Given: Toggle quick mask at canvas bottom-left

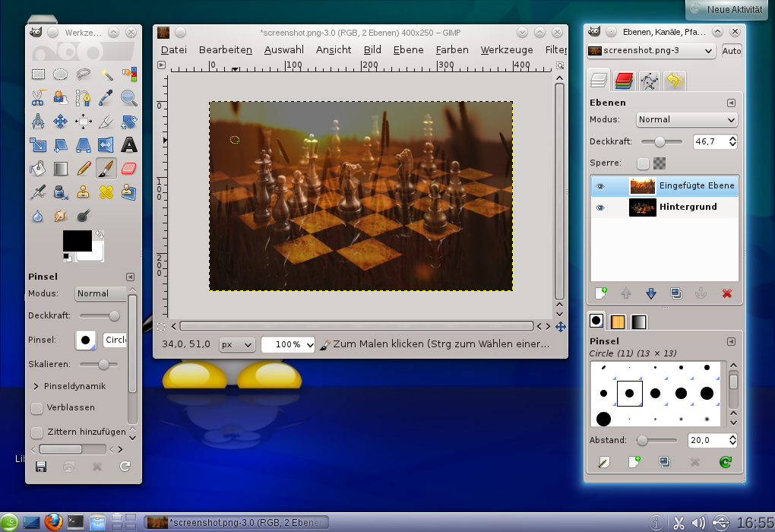Looking at the screenshot, I should (x=161, y=326).
